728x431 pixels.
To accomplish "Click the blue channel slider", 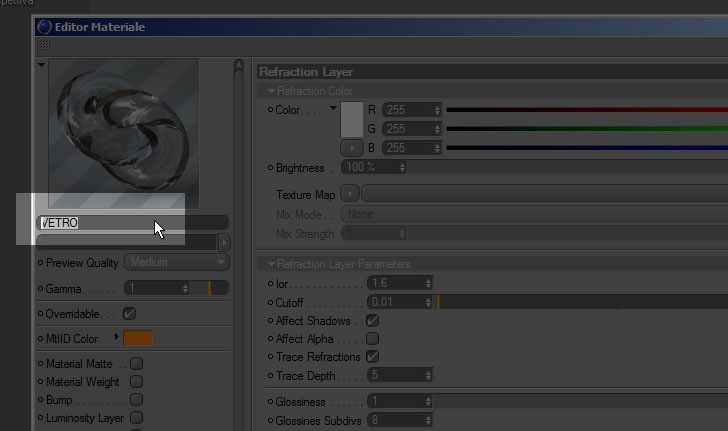I will [x=587, y=148].
